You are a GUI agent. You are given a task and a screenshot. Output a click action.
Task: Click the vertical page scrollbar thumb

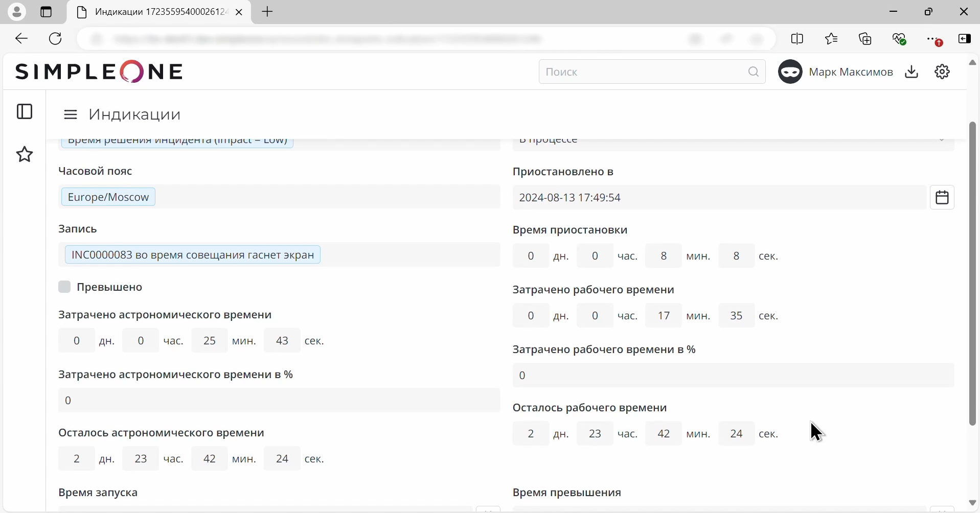pyautogui.click(x=973, y=273)
